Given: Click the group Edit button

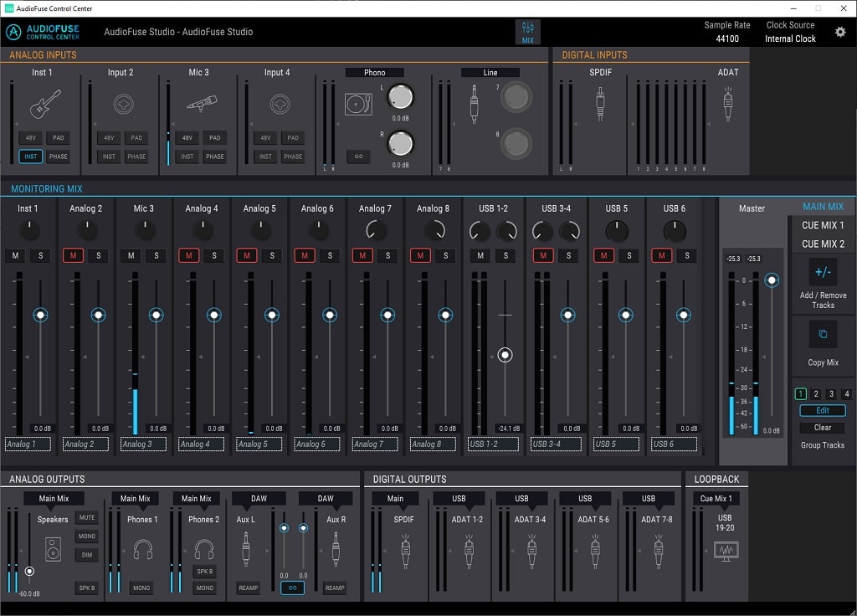Looking at the screenshot, I should (823, 410).
